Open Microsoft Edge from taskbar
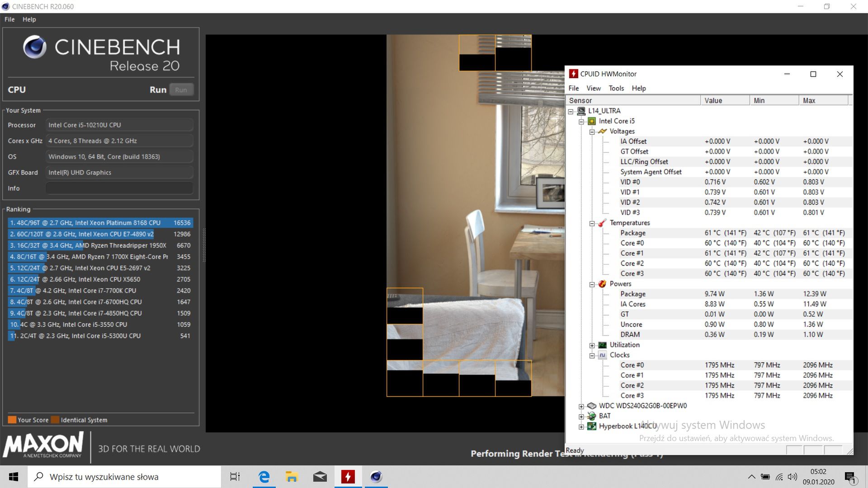868x488 pixels. (x=264, y=477)
